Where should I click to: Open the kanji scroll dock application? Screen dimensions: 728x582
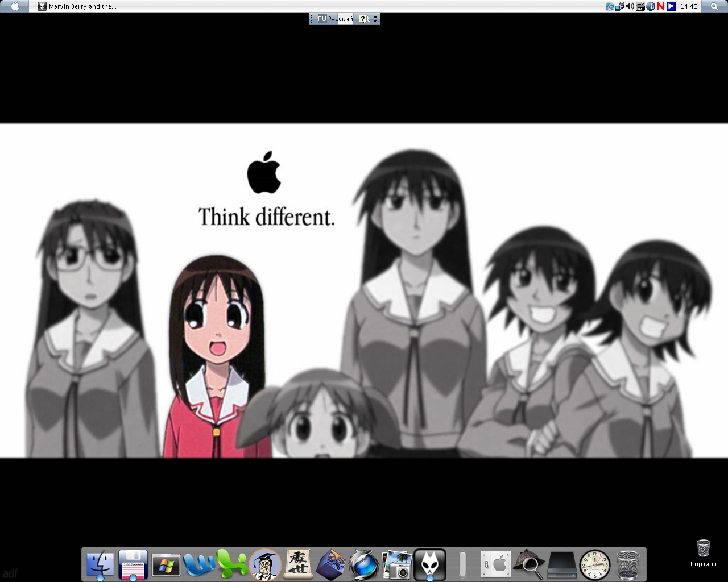pyautogui.click(x=298, y=565)
